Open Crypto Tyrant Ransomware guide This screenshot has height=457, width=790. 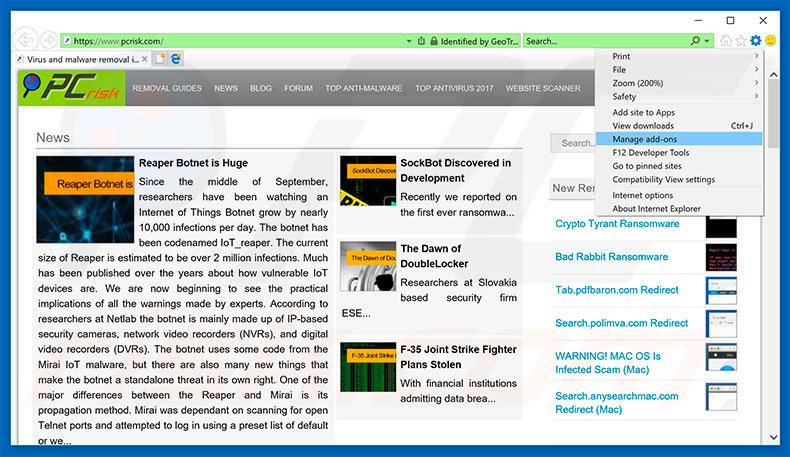617,224
